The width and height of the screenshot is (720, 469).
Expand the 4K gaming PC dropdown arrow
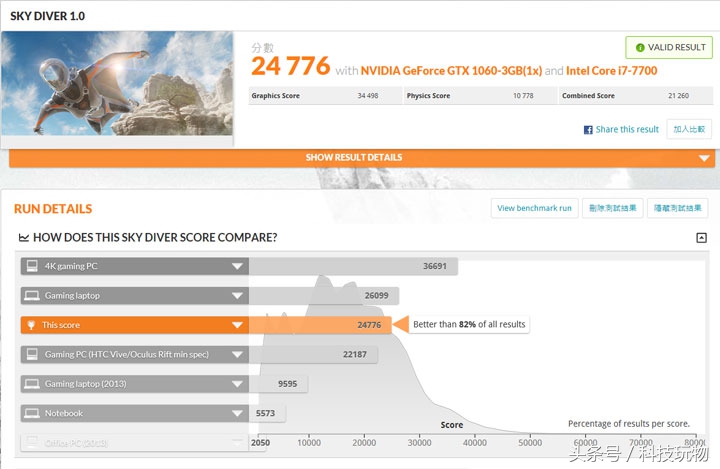(237, 266)
